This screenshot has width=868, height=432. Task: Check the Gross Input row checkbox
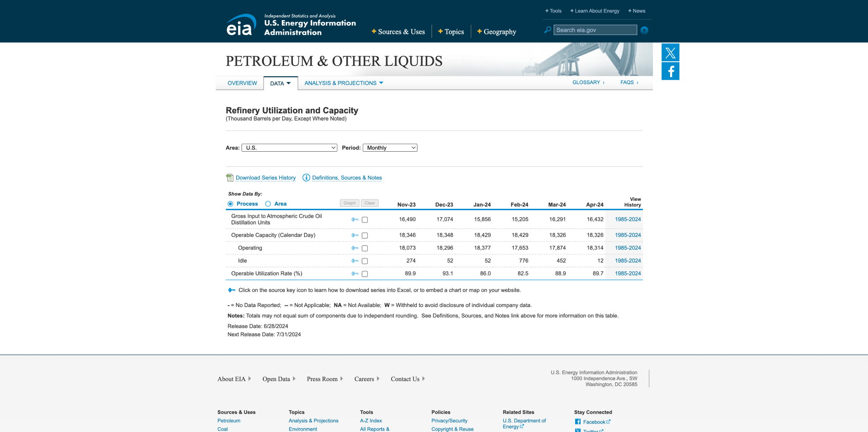tap(365, 220)
